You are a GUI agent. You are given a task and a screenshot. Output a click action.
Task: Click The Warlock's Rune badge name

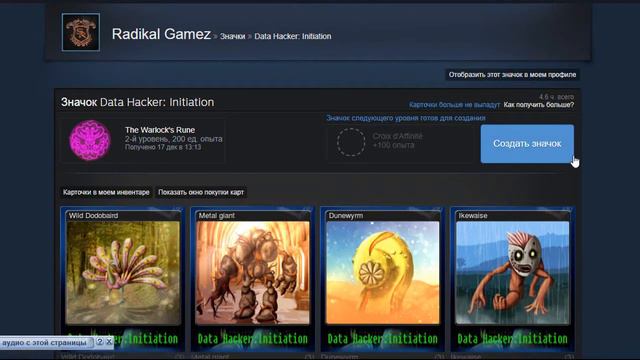click(x=160, y=130)
